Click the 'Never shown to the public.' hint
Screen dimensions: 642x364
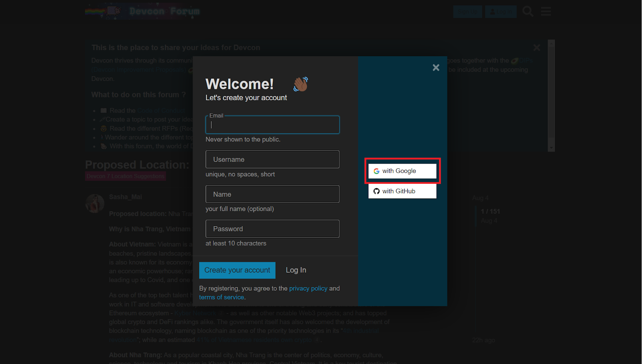(243, 140)
